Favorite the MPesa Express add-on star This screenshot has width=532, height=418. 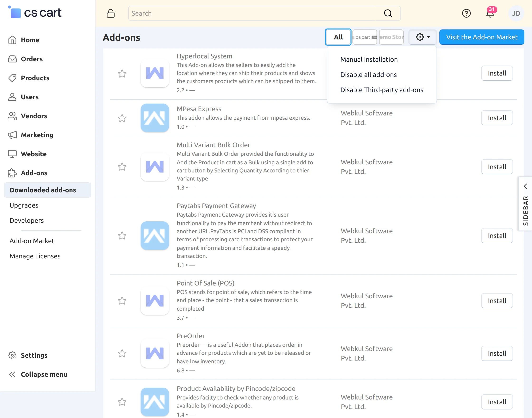[x=122, y=118]
